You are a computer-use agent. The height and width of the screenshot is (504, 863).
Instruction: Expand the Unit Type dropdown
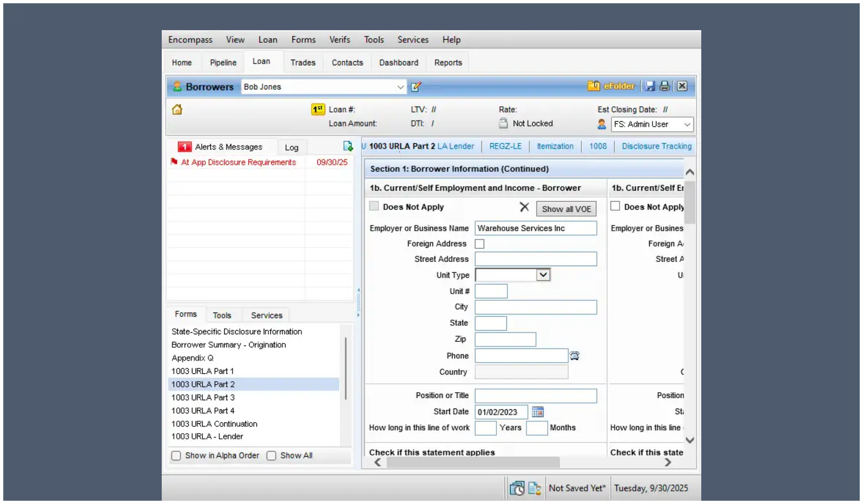point(543,275)
